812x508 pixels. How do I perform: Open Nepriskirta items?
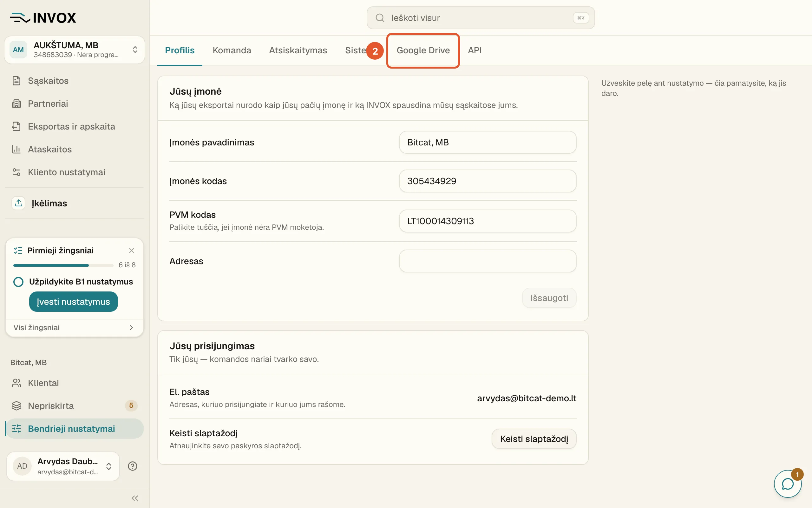point(75,406)
